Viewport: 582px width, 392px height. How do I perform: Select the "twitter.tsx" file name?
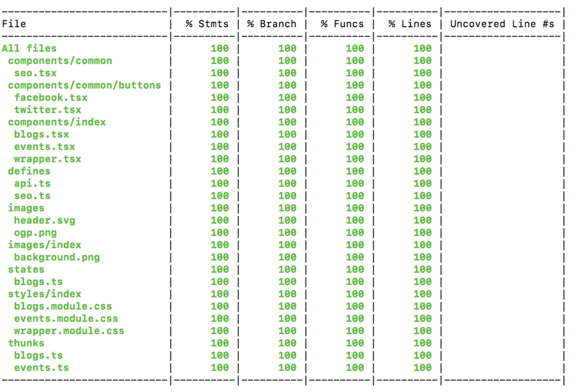48,110
